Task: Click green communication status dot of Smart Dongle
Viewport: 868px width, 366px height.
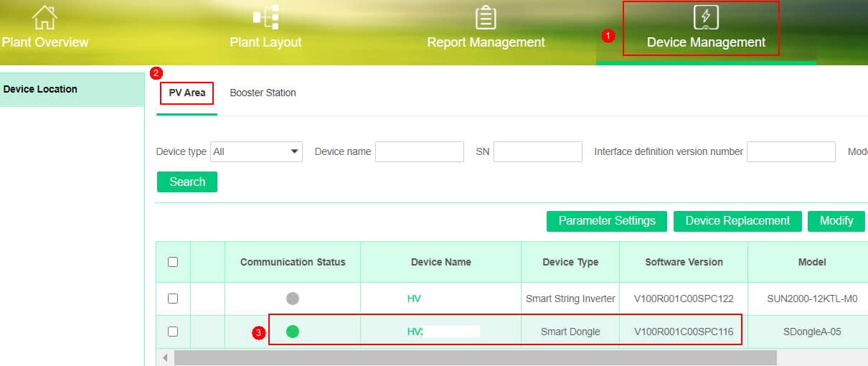Action: (x=293, y=332)
